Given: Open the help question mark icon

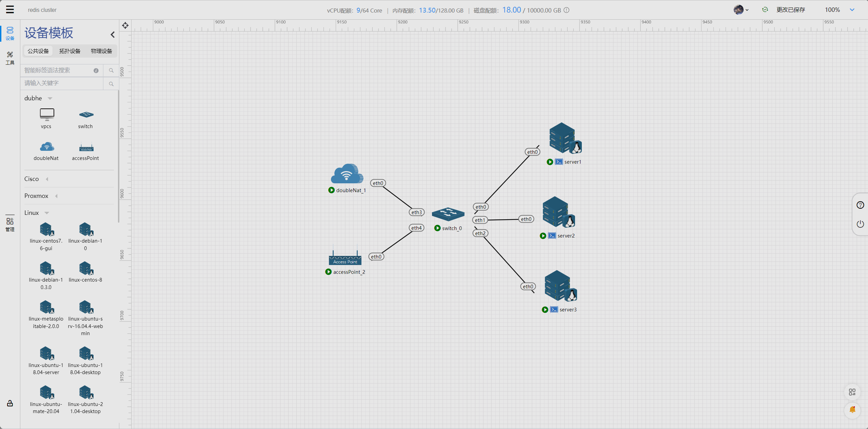Looking at the screenshot, I should tap(860, 205).
